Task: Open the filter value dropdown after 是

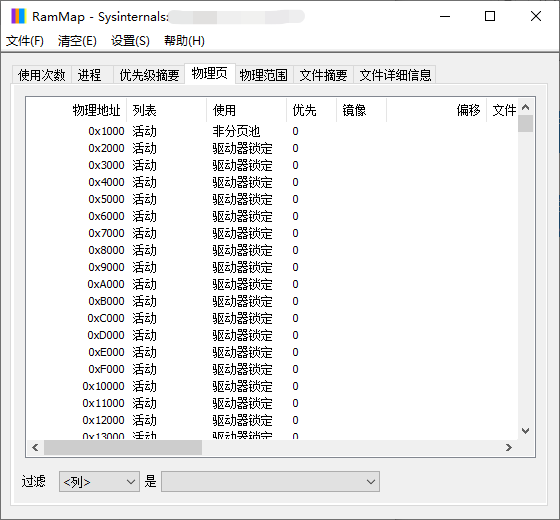Action: click(270, 482)
